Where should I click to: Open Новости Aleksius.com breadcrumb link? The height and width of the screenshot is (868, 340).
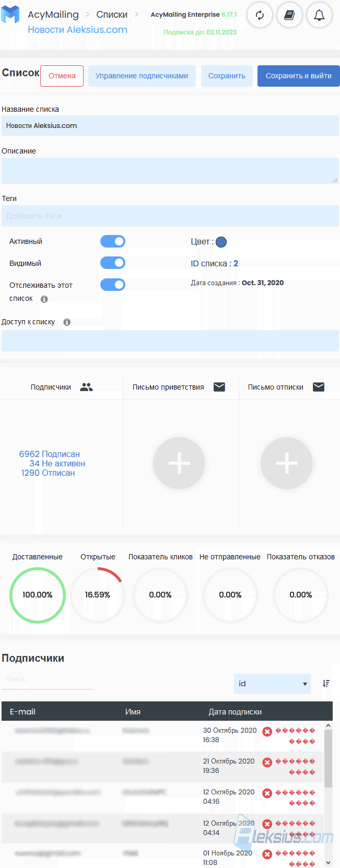(x=77, y=30)
